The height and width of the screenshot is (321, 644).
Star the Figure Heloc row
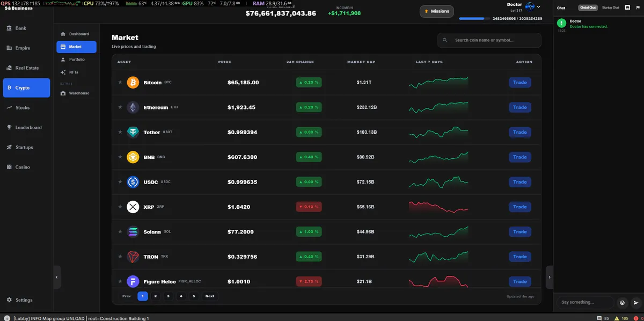120,281
